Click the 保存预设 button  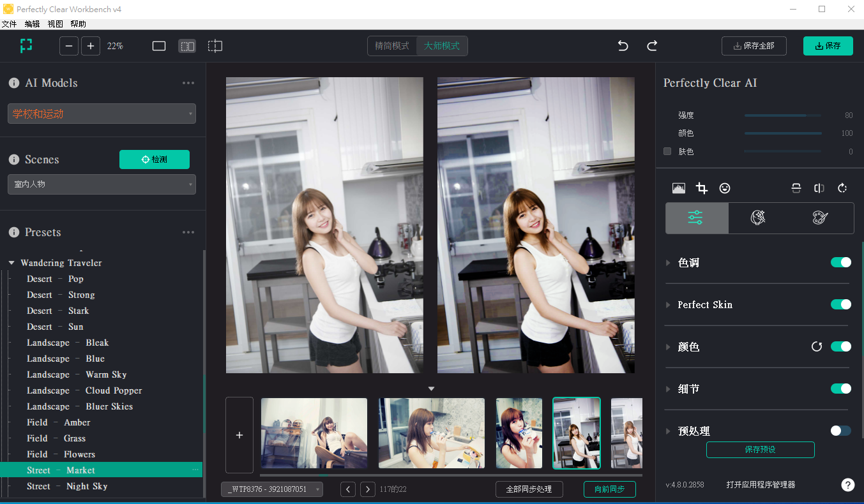pyautogui.click(x=760, y=450)
